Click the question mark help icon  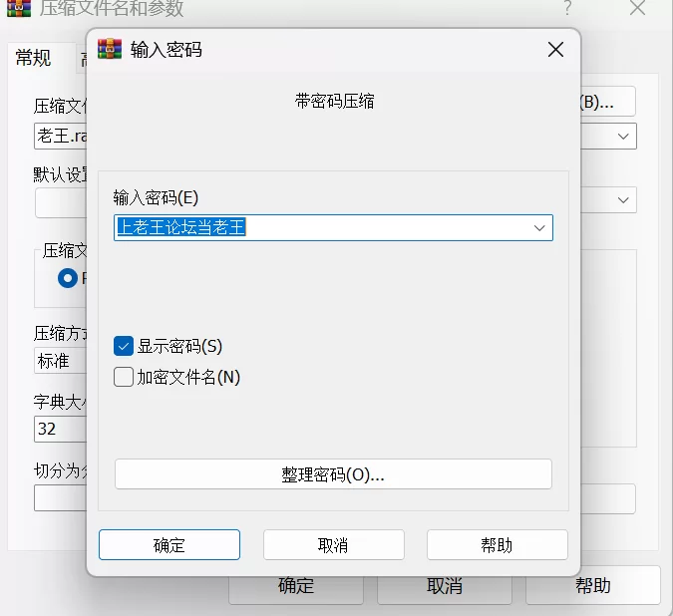[568, 8]
